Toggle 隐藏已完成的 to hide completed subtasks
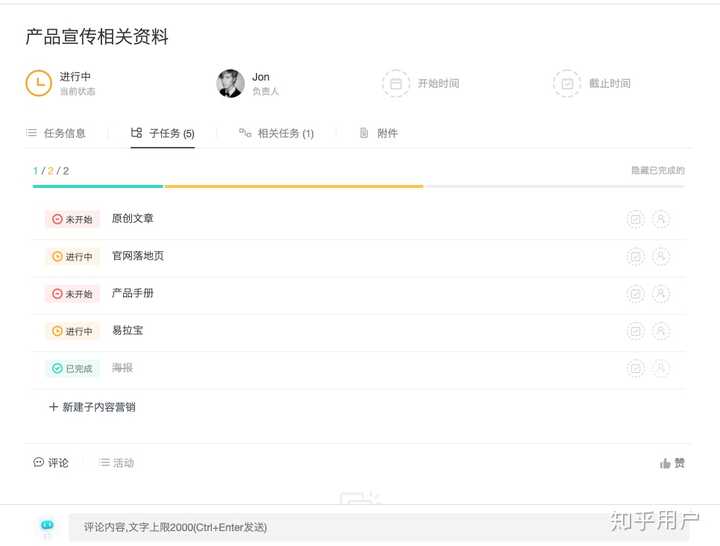720x546 pixels. tap(657, 171)
